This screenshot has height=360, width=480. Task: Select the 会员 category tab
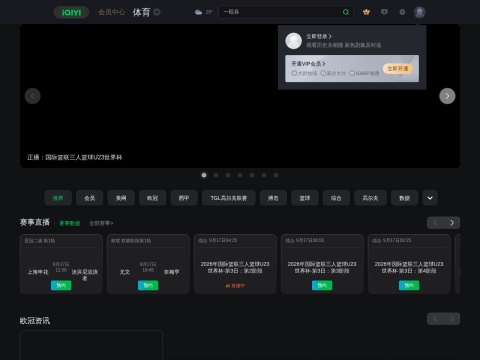[x=89, y=198]
